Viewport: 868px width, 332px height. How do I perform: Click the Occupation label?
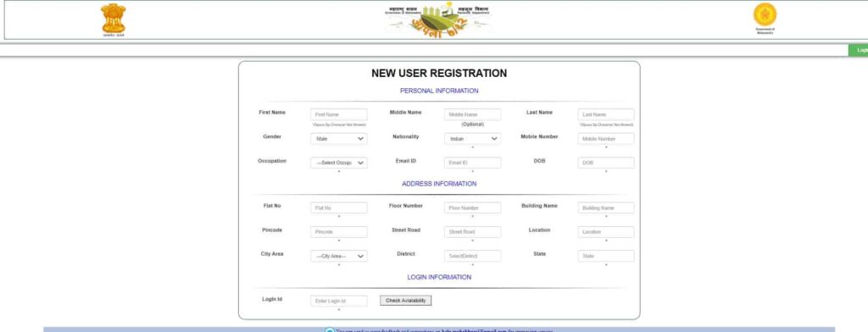272,161
